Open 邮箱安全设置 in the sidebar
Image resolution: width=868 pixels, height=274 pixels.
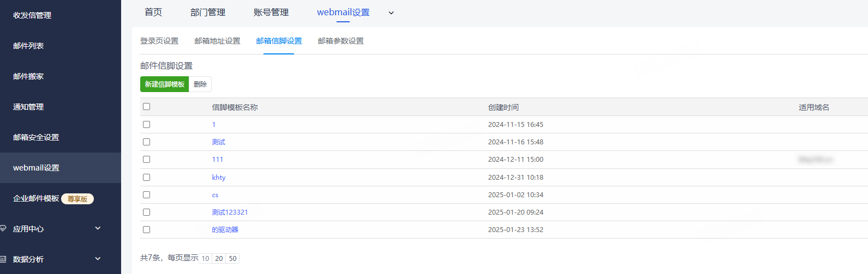coord(36,137)
